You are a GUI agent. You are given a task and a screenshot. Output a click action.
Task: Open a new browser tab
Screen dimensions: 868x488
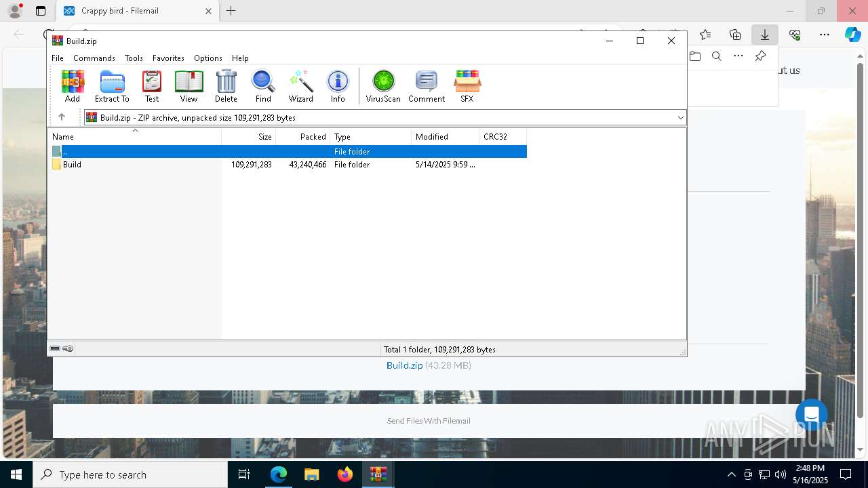point(231,11)
